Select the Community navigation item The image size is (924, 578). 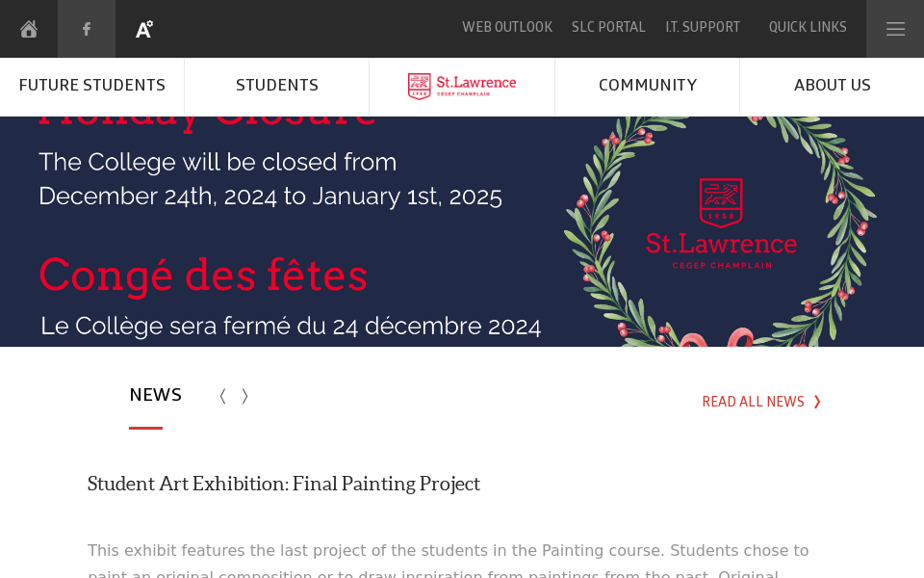[647, 86]
